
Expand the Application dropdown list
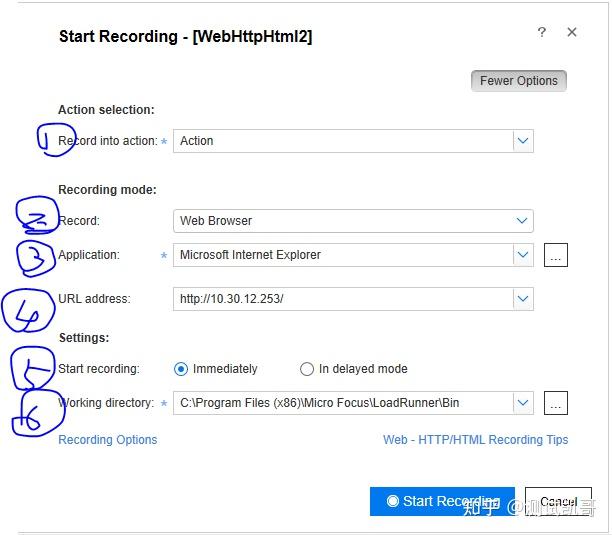(x=522, y=255)
